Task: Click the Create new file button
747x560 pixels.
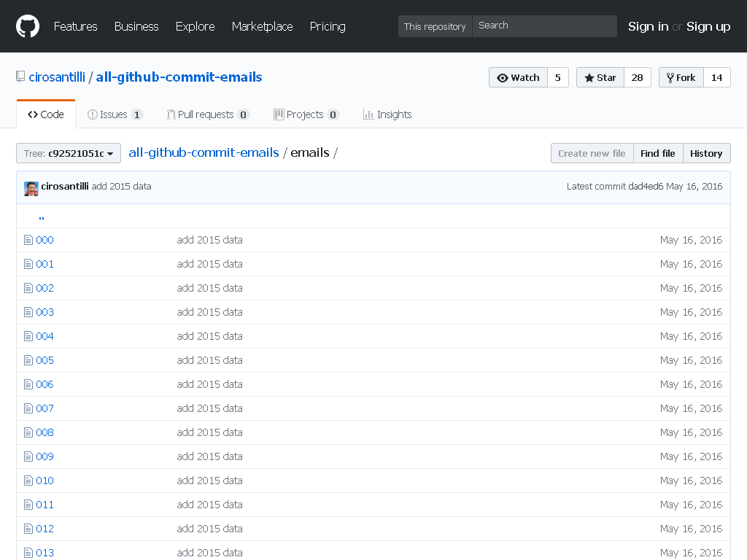Action: (592, 153)
